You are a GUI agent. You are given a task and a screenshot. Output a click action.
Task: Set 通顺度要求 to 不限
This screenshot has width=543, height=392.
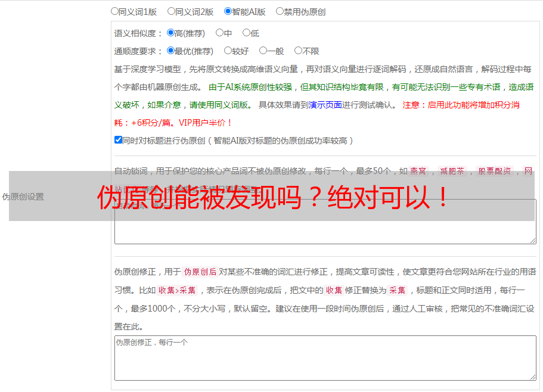[x=298, y=51]
